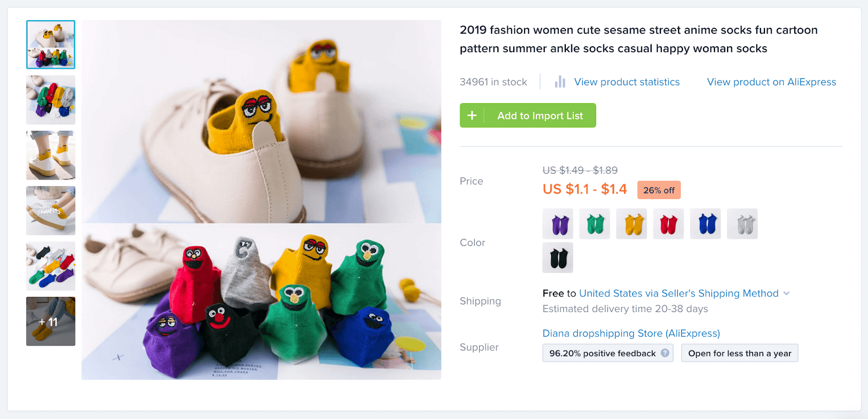868x419 pixels.
Task: Click the bar chart statistics icon
Action: point(560,82)
